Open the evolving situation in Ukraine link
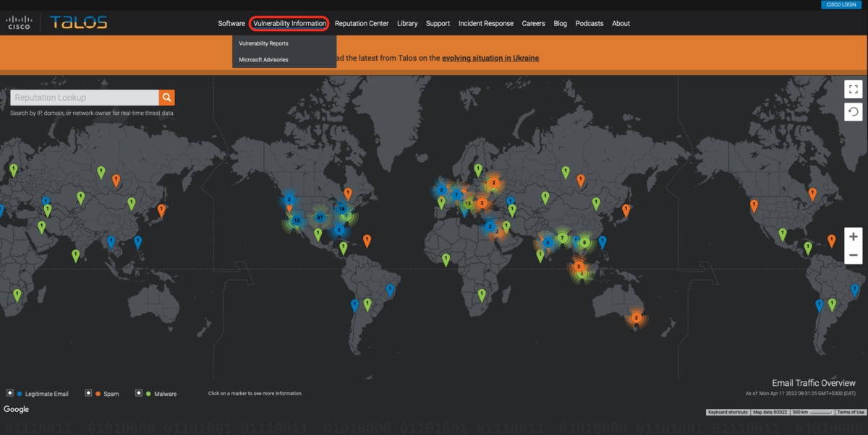The height and width of the screenshot is (435, 868). click(x=490, y=58)
